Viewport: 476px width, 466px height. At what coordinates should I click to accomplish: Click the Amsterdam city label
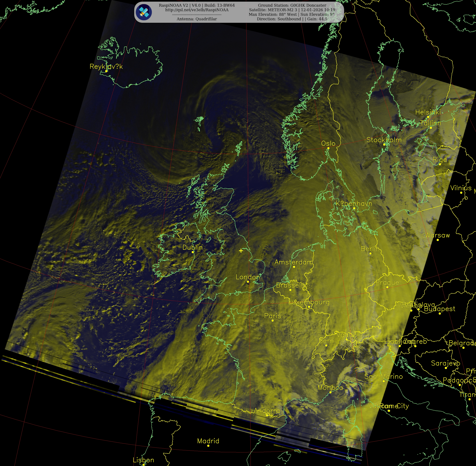tap(294, 262)
